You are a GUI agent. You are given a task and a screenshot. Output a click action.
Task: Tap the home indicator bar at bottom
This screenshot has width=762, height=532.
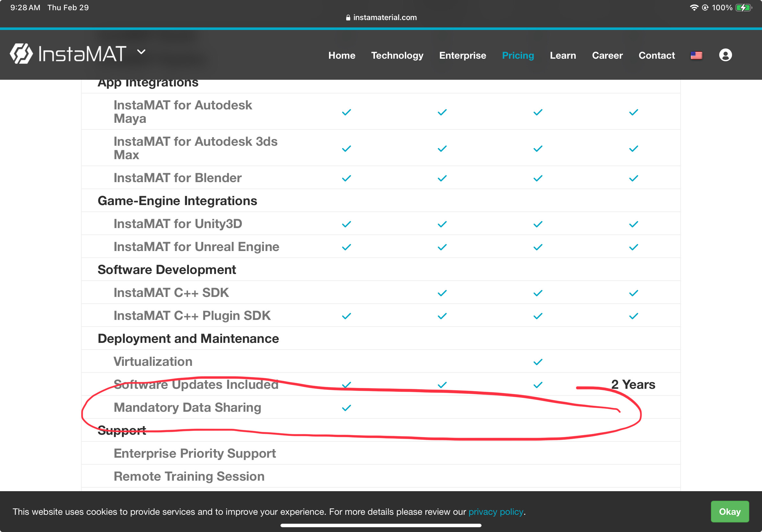381,525
